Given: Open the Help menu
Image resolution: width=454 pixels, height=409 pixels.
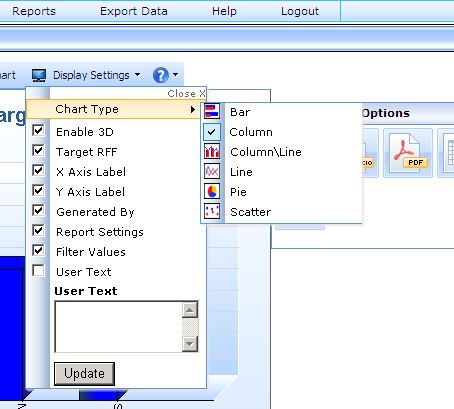Looking at the screenshot, I should [x=224, y=11].
